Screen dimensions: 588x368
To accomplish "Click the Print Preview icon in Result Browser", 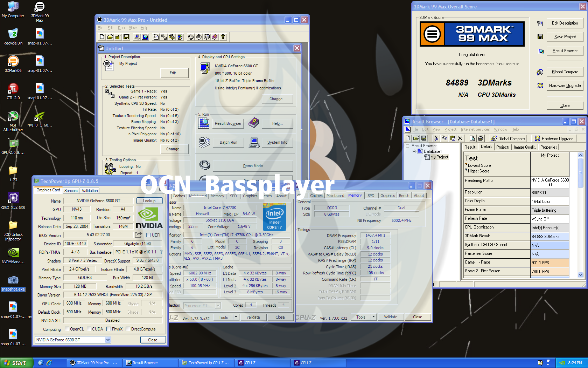I will (472, 138).
